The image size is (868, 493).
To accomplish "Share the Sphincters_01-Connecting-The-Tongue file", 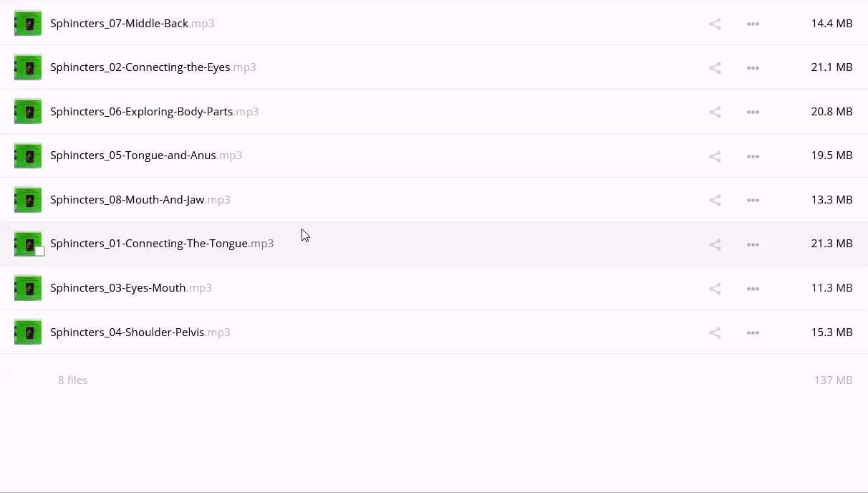I will [715, 244].
